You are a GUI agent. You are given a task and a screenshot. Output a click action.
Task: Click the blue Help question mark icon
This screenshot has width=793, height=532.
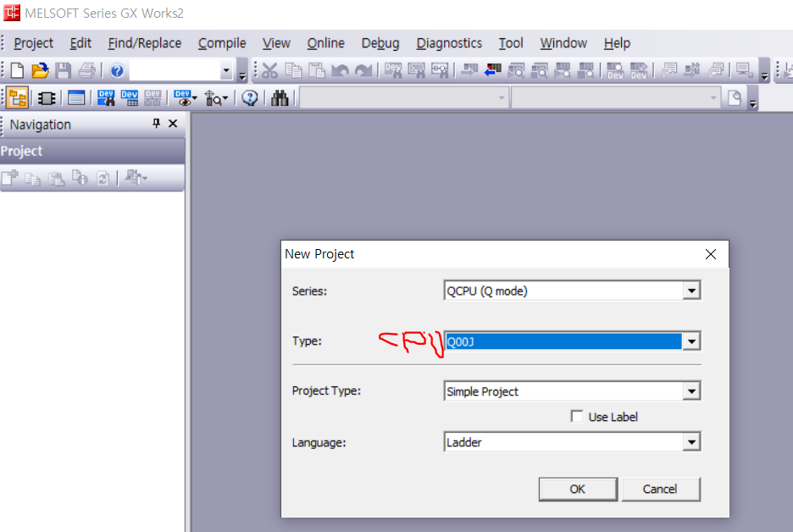117,70
